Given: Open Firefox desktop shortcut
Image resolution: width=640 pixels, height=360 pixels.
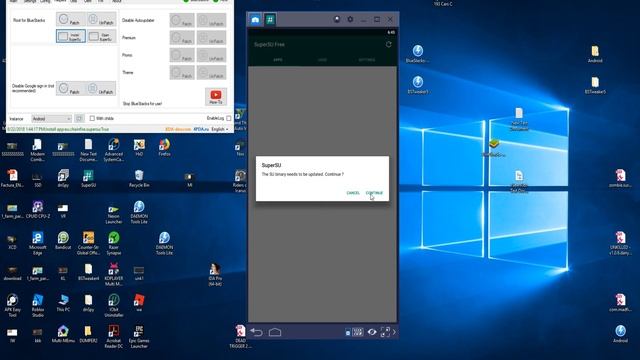Looking at the screenshot, I should coord(164,147).
